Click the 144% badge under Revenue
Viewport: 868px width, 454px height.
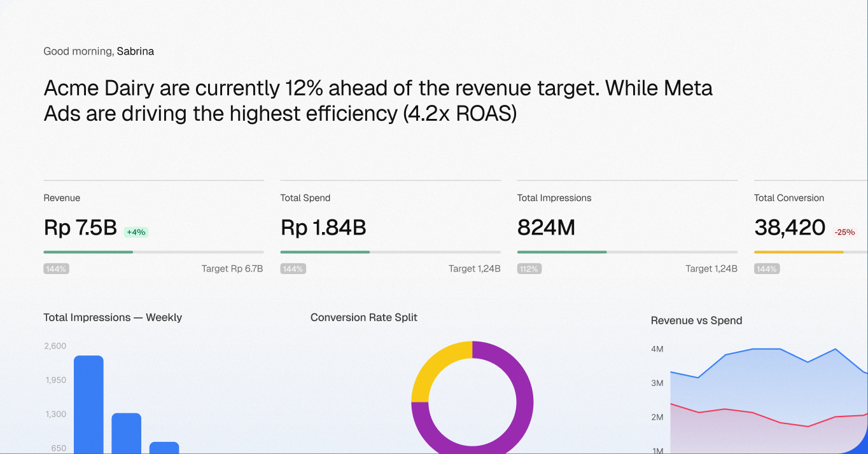56,269
